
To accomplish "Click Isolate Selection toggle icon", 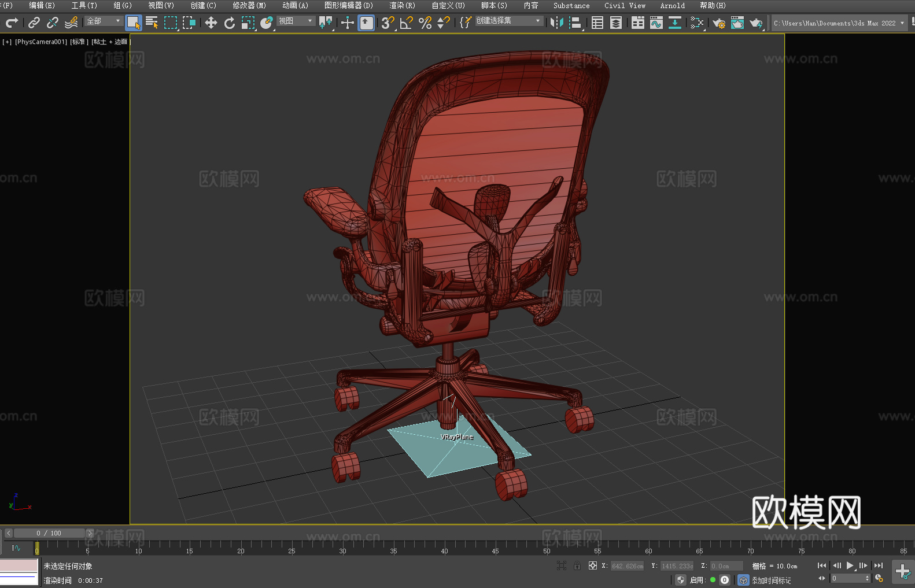I will (x=561, y=566).
